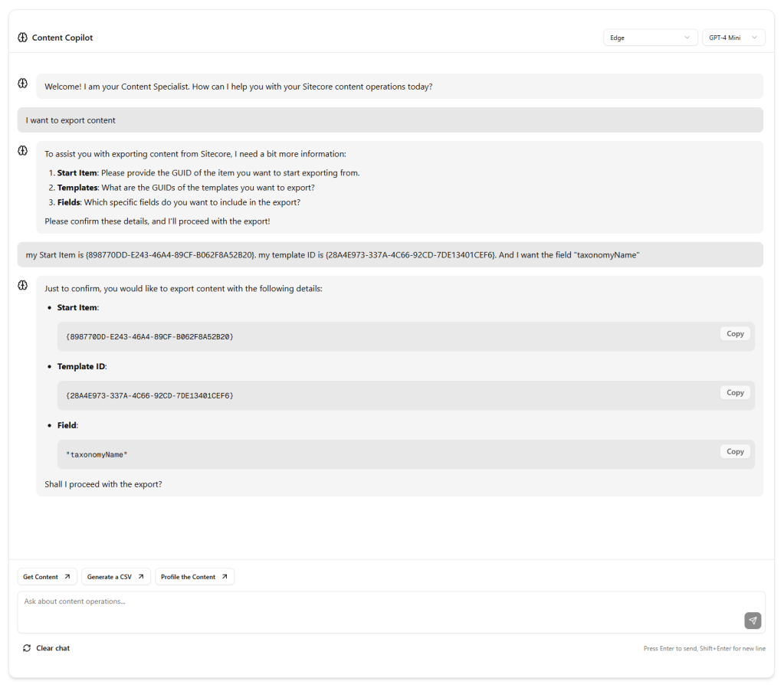Click the paper-plane send icon
Image resolution: width=784 pixels, height=688 pixels.
point(752,621)
